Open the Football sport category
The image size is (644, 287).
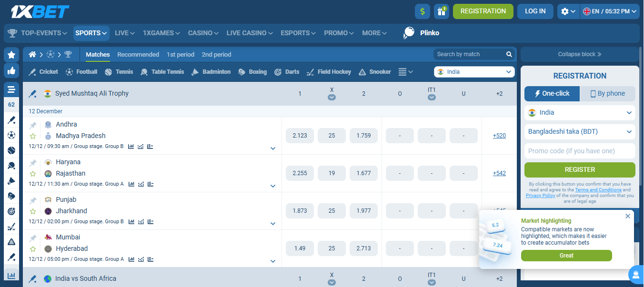[x=81, y=71]
